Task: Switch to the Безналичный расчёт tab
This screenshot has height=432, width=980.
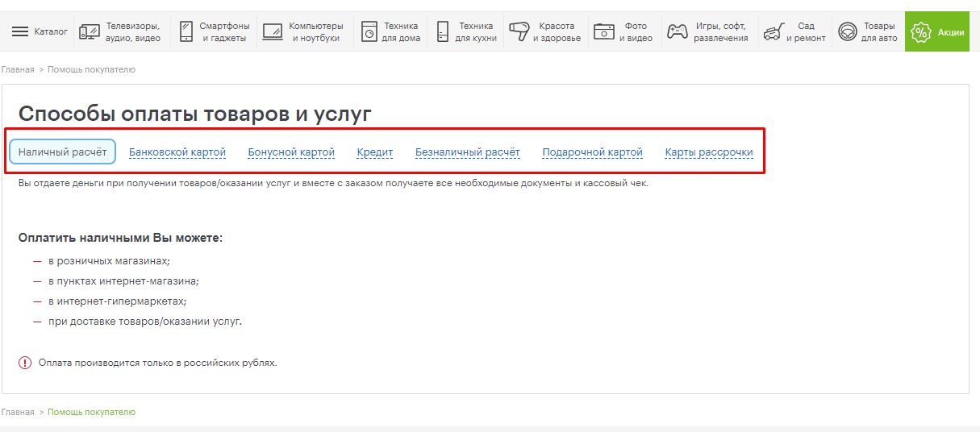Action: tap(468, 152)
